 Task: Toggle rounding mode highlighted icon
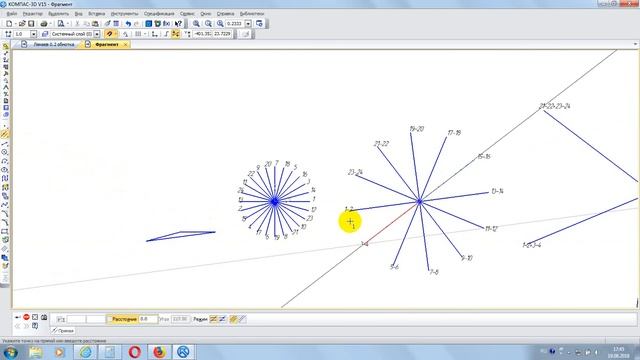click(x=176, y=34)
